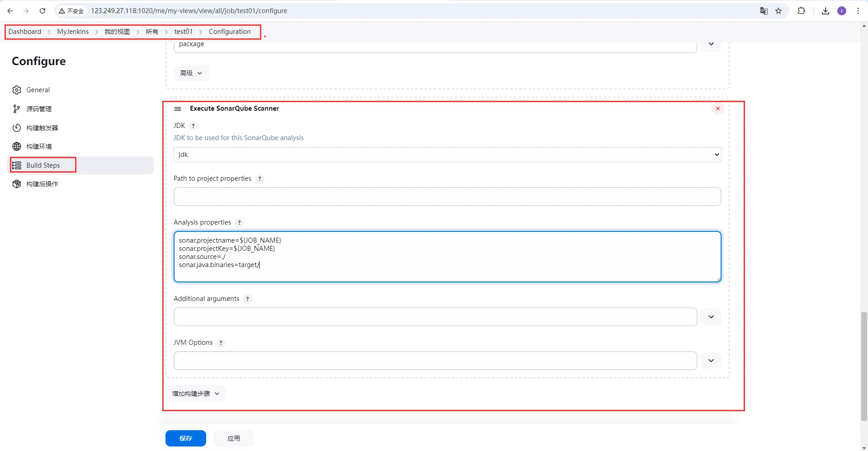Screen dimensions: 868x451
Task: Focus the Analysis properties text area
Action: coord(447,257)
